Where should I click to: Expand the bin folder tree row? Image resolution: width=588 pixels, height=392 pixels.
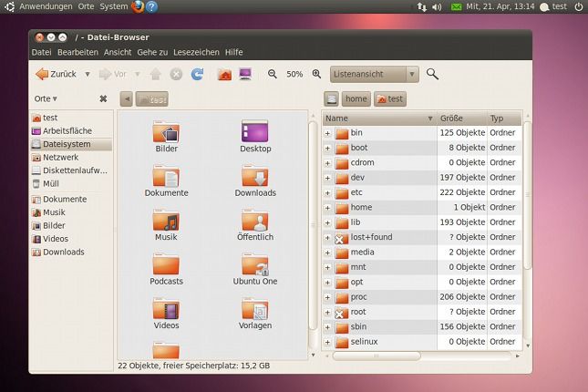(327, 133)
